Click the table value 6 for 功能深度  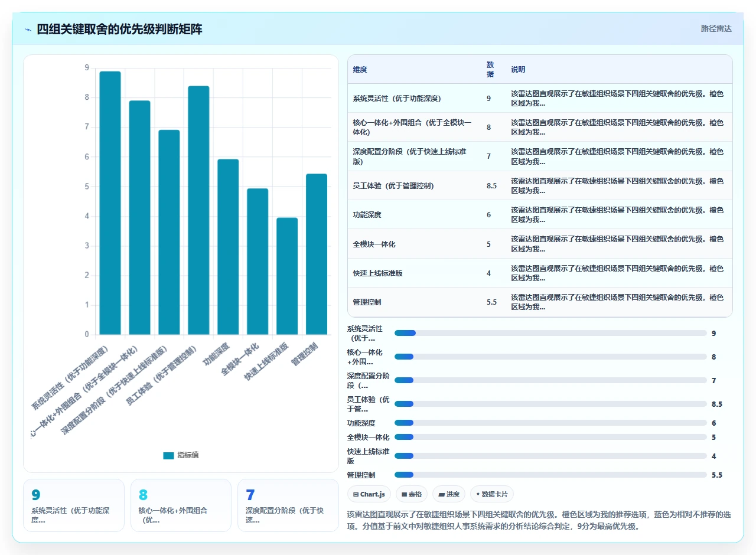488,215
